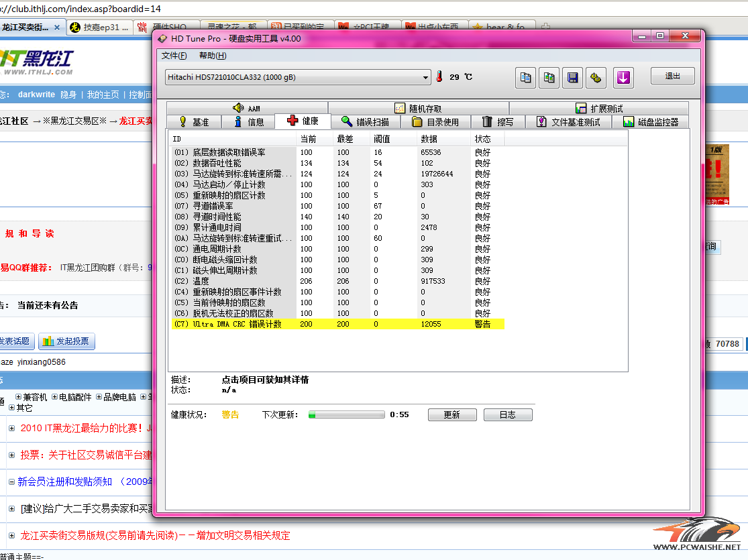Screen dimensions: 748x560
Task: Switch to the 扩展测试 tab
Action: pyautogui.click(x=599, y=108)
